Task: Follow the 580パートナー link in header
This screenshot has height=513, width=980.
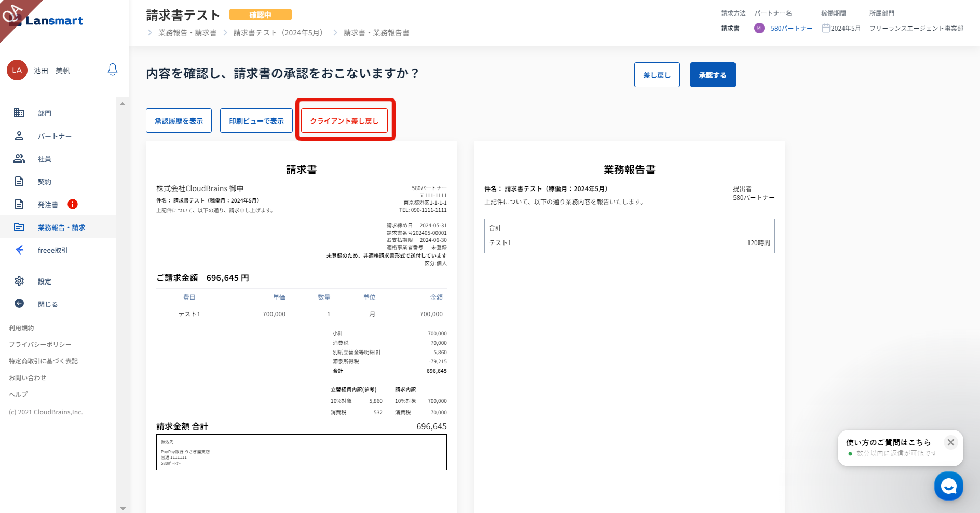Action: coord(792,29)
